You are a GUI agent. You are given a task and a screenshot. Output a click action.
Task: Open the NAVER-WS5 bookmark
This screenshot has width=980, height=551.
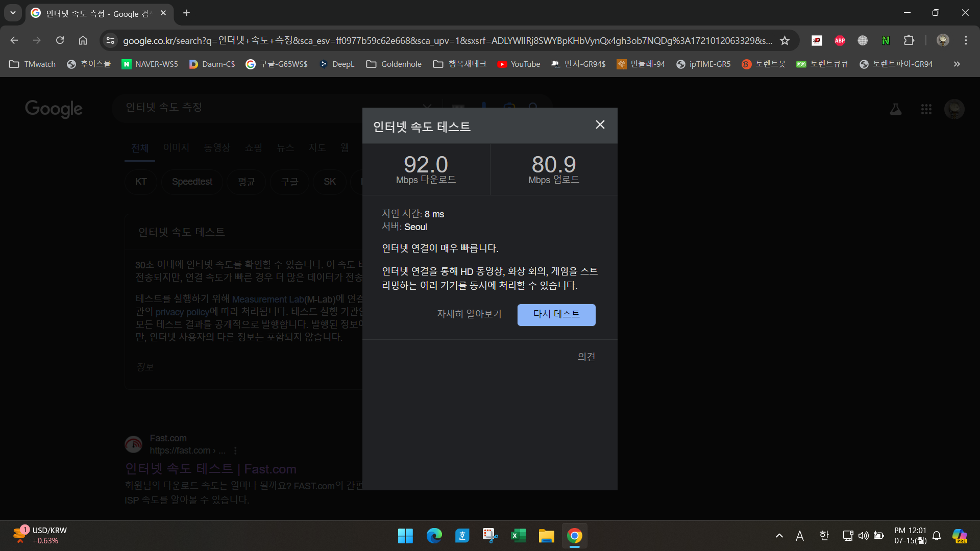click(x=150, y=64)
